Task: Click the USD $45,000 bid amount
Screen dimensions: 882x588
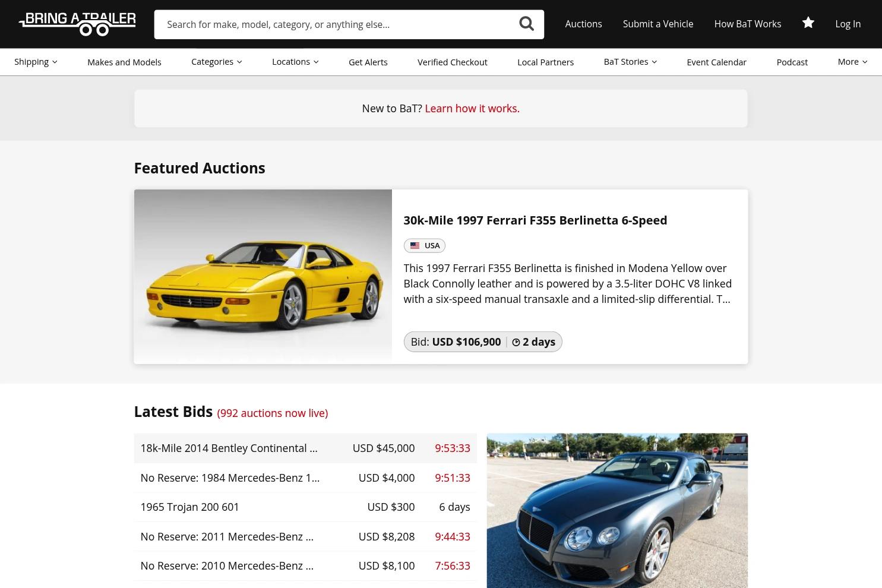Action: [x=384, y=448]
